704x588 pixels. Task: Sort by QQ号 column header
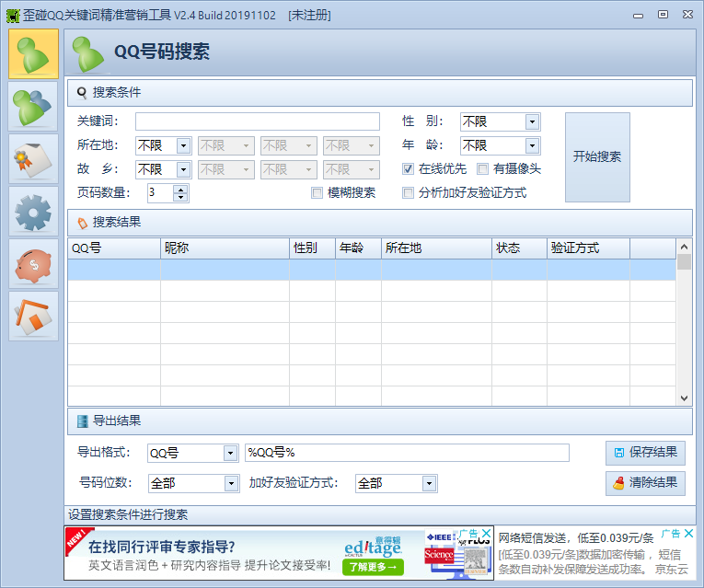pyautogui.click(x=114, y=248)
